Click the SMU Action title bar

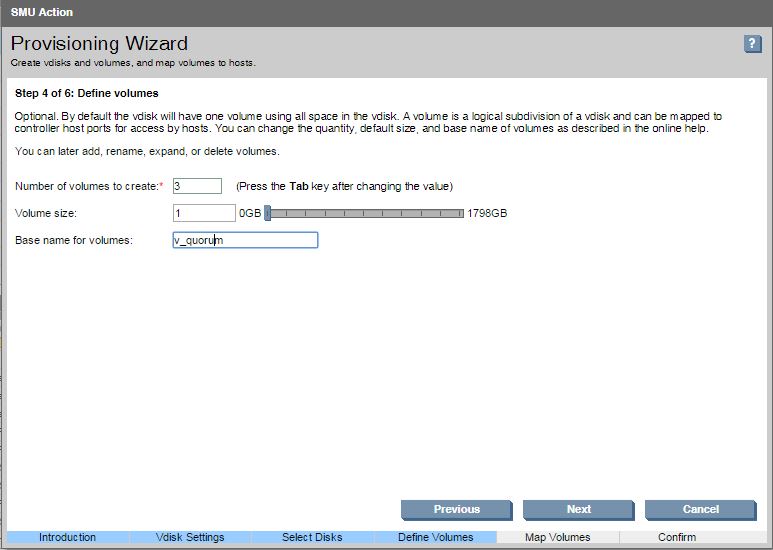tap(386, 12)
